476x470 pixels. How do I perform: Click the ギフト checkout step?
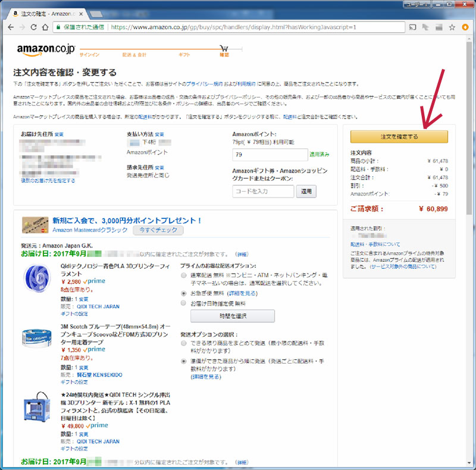coord(184,55)
